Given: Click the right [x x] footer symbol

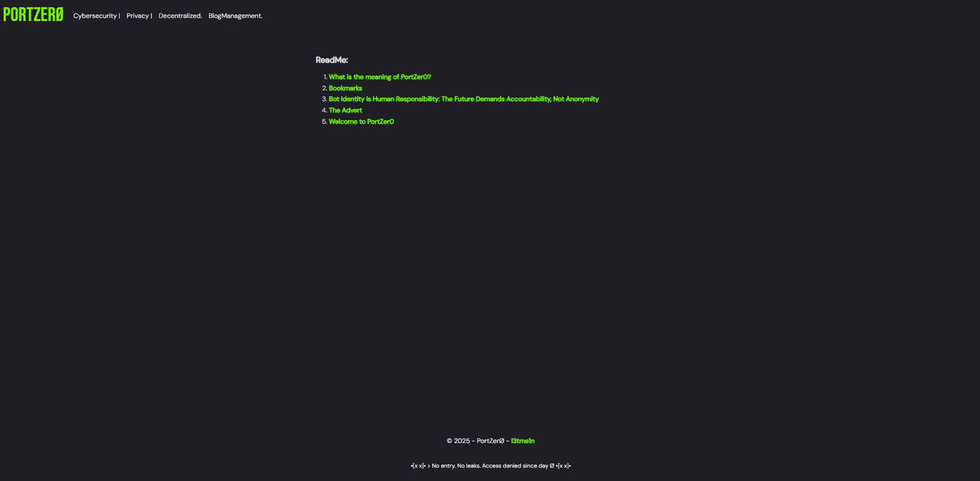Looking at the screenshot, I should (x=563, y=466).
